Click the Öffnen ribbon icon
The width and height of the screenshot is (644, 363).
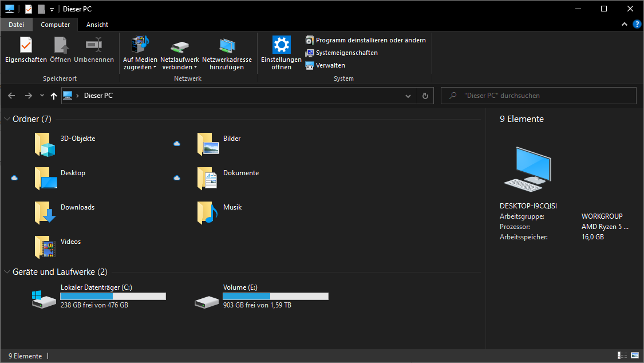point(60,49)
